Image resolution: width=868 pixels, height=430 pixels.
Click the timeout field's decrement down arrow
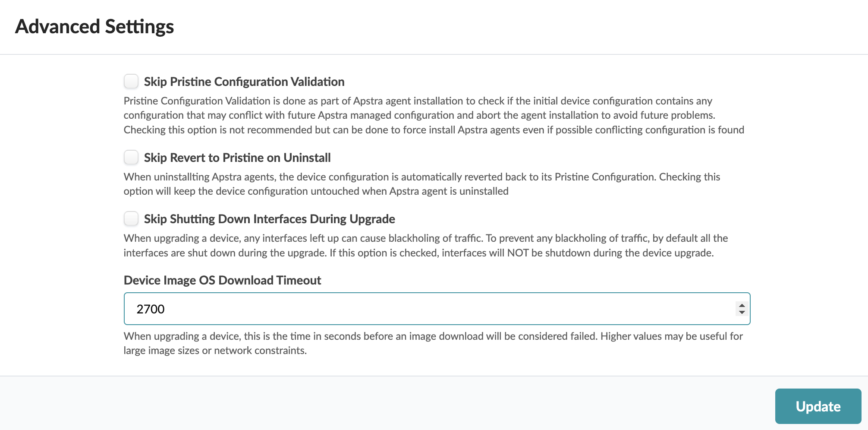[x=742, y=312]
